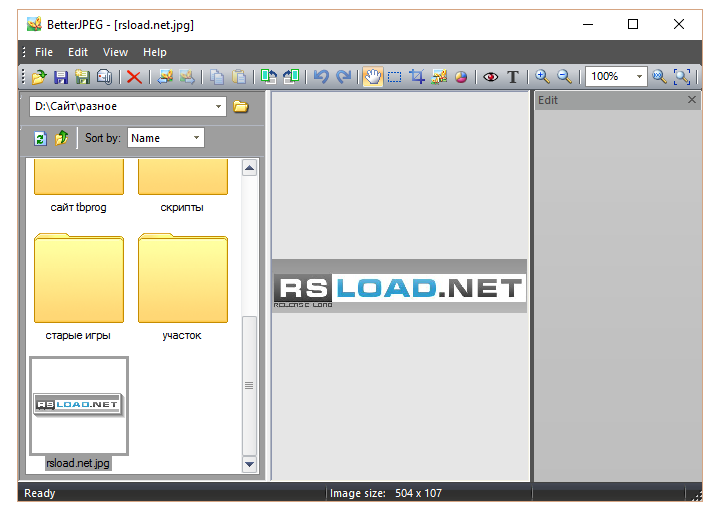Click the Image size 504 x 107 status text

click(x=386, y=493)
